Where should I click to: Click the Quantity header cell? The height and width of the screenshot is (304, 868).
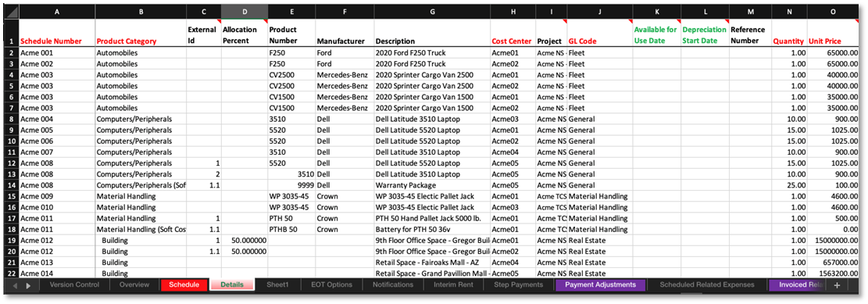tap(789, 34)
